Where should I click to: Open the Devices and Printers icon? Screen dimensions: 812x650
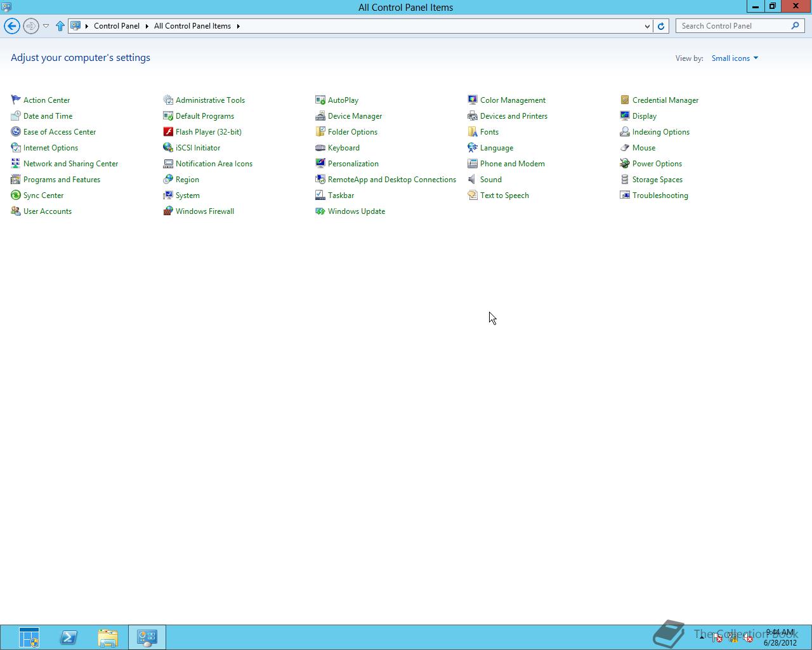click(473, 116)
